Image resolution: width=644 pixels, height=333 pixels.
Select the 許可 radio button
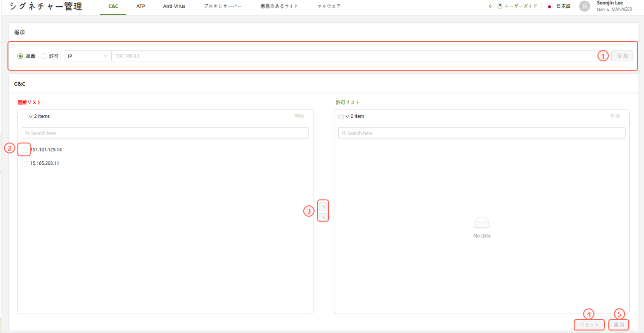[44, 56]
